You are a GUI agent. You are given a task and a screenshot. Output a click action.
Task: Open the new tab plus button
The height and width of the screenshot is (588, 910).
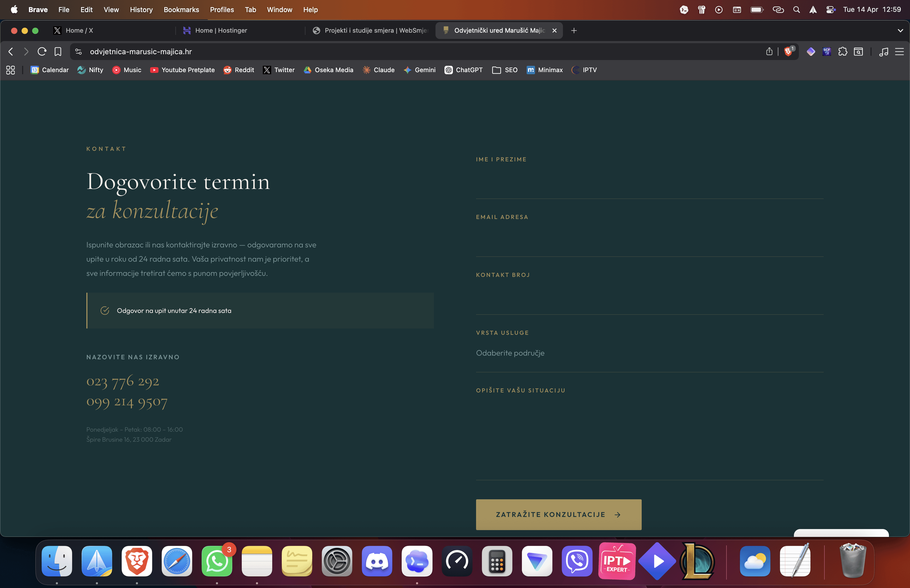point(573,31)
